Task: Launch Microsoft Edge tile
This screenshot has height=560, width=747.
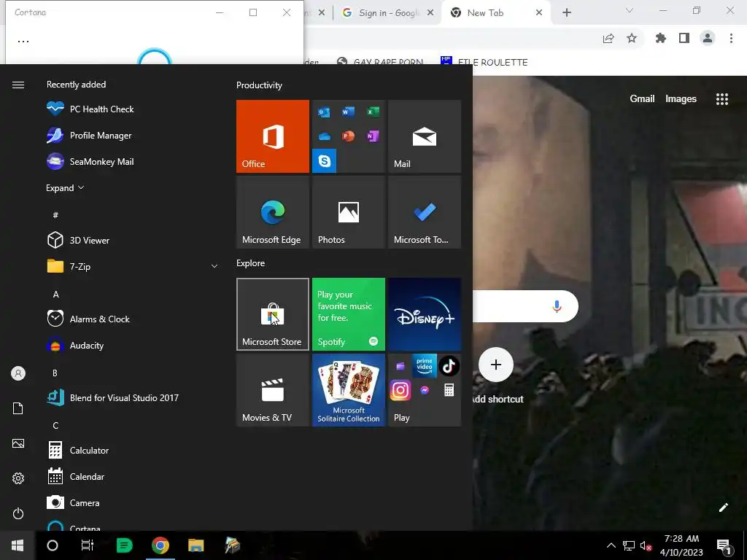Action: 273,212
